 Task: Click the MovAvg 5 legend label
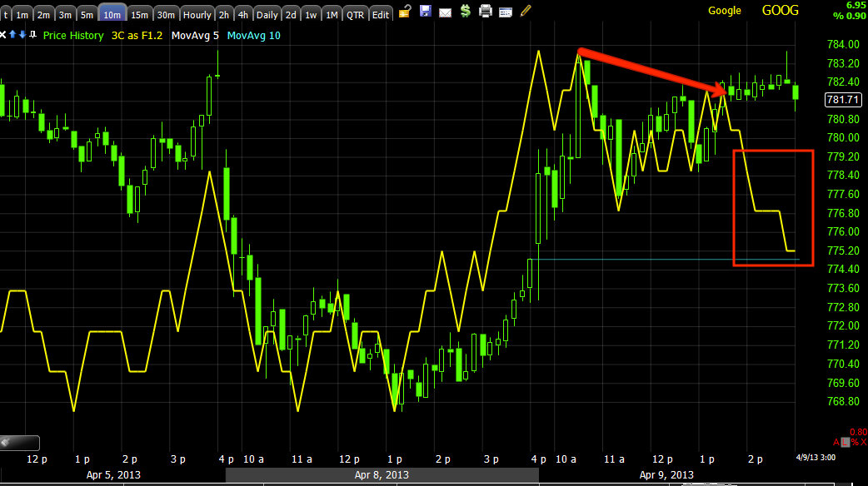[x=195, y=36]
